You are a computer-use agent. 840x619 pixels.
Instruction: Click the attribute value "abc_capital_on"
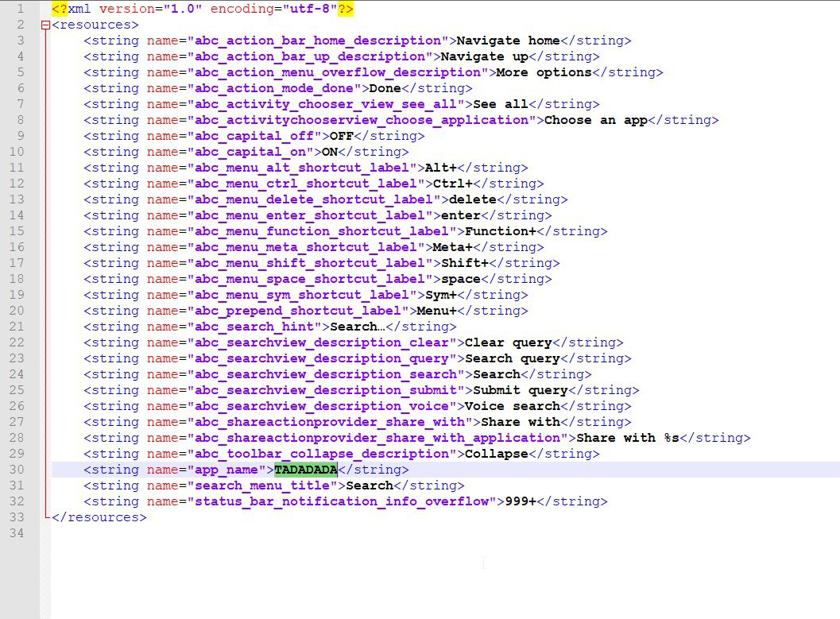(x=250, y=152)
